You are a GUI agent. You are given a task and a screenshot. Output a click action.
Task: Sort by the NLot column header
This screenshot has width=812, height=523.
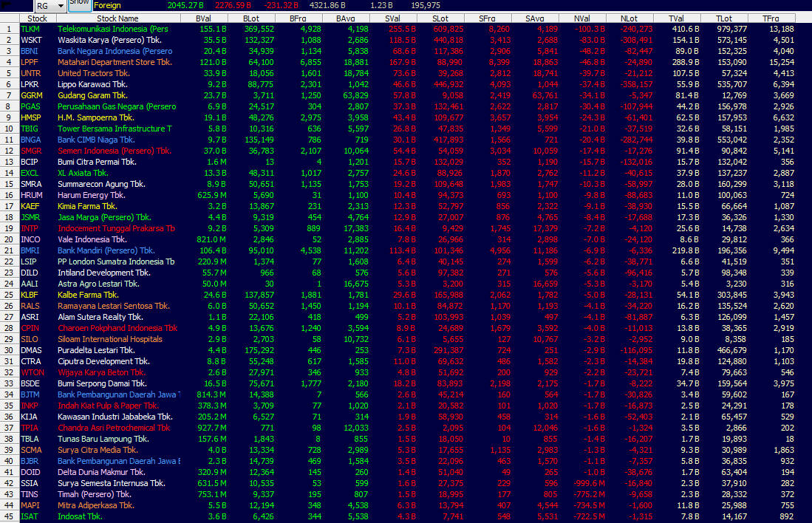tap(630, 18)
